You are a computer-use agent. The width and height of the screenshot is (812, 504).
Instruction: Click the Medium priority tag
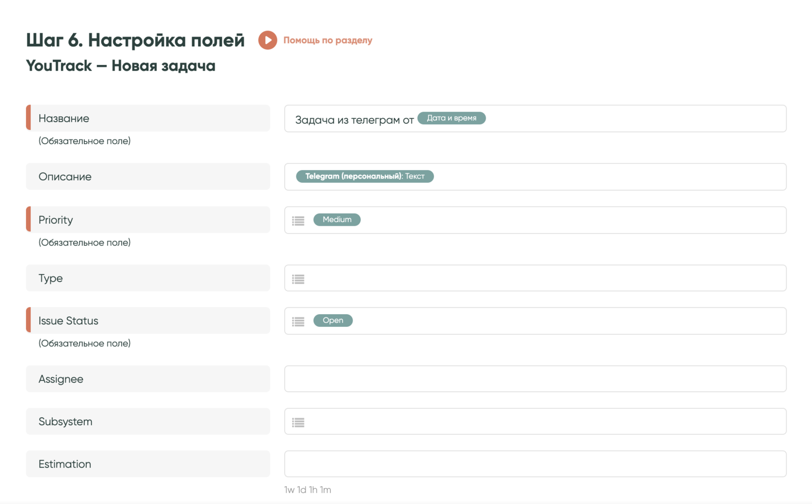click(336, 220)
